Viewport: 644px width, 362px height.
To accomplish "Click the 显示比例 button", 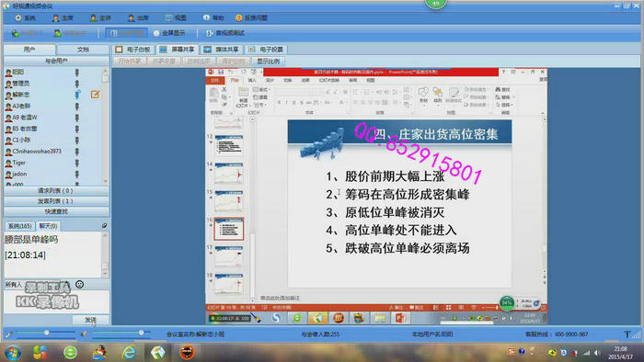I will click(x=269, y=62).
